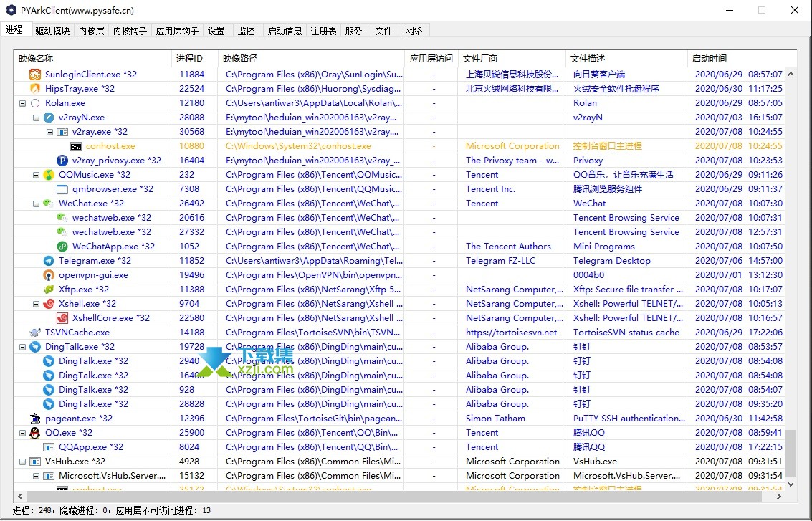The width and height of the screenshot is (812, 521).
Task: Collapse the Xshell.exe subtree
Action: 36,304
